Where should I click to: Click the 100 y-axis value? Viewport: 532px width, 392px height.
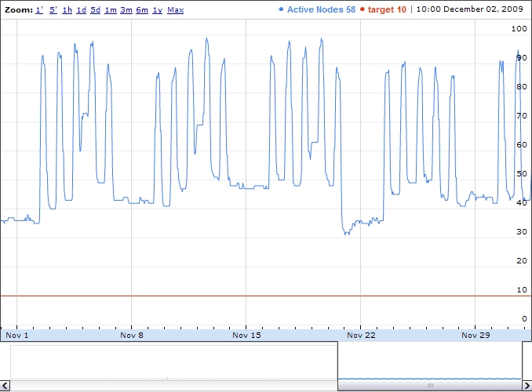click(519, 29)
